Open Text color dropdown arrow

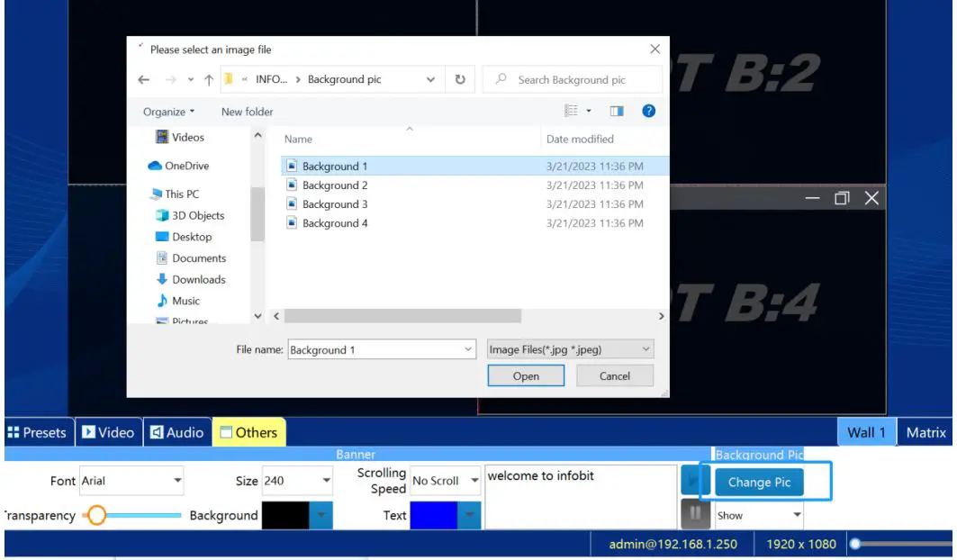469,515
